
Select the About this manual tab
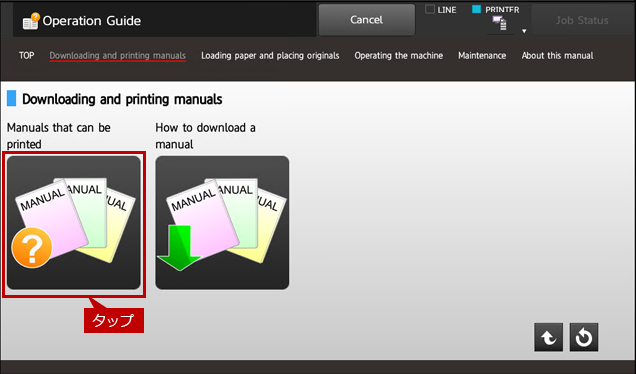coord(557,56)
